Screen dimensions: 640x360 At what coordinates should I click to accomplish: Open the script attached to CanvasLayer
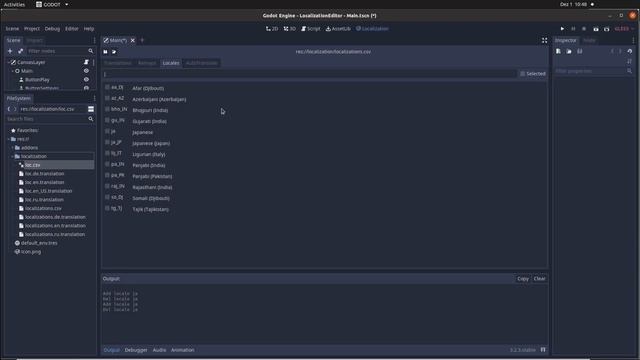click(86, 62)
